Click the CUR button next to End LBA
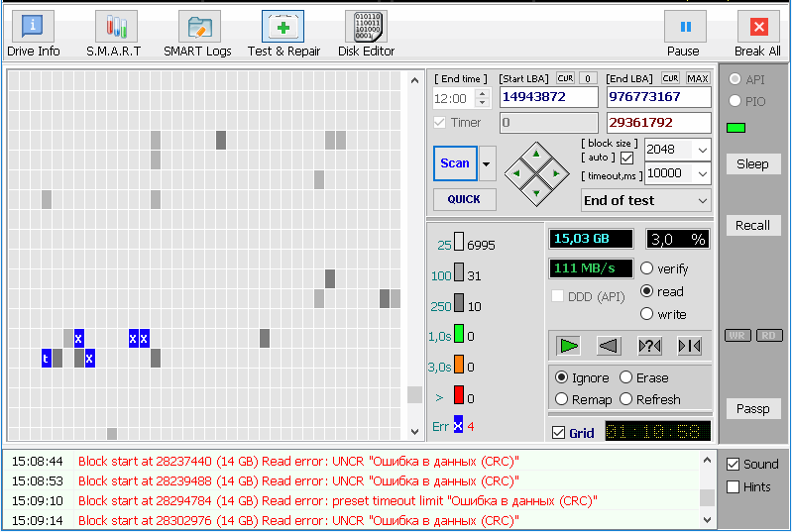This screenshot has width=792, height=532. click(x=671, y=78)
